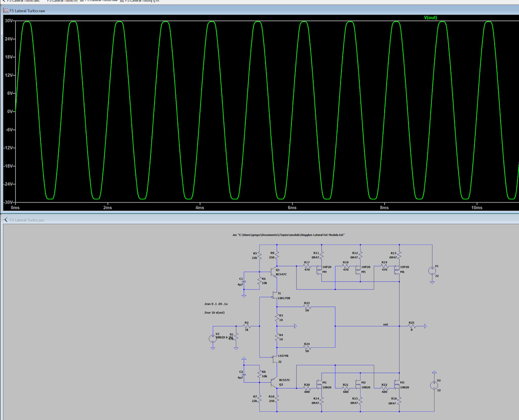Click the BC547C model name text
The image size is (519, 420).
(281, 274)
